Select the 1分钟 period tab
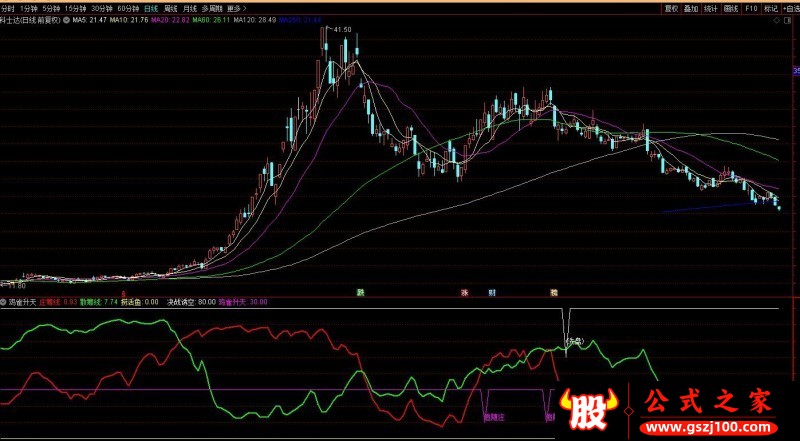The image size is (800, 441). click(x=28, y=9)
